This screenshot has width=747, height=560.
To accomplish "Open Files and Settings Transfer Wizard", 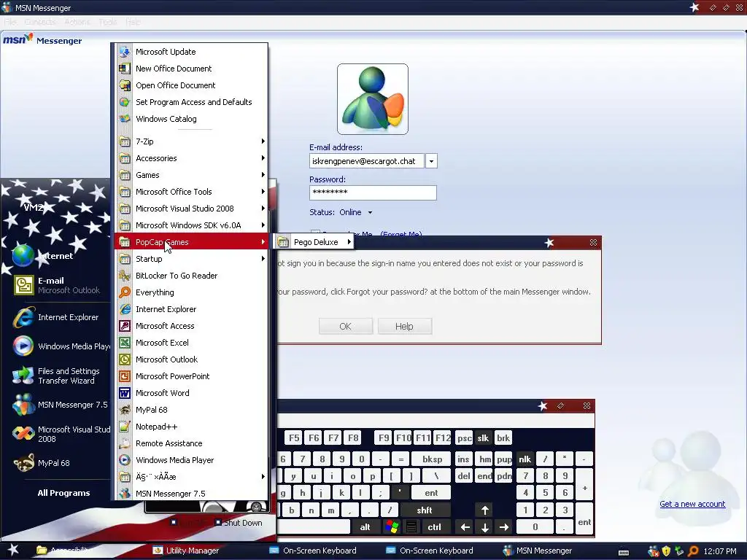I will pyautogui.click(x=57, y=376).
